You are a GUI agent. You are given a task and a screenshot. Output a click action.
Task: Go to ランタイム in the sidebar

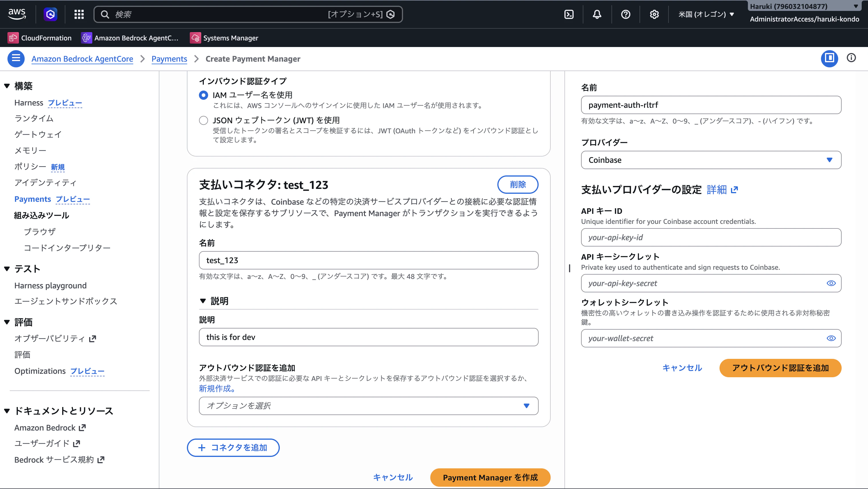[x=34, y=118]
